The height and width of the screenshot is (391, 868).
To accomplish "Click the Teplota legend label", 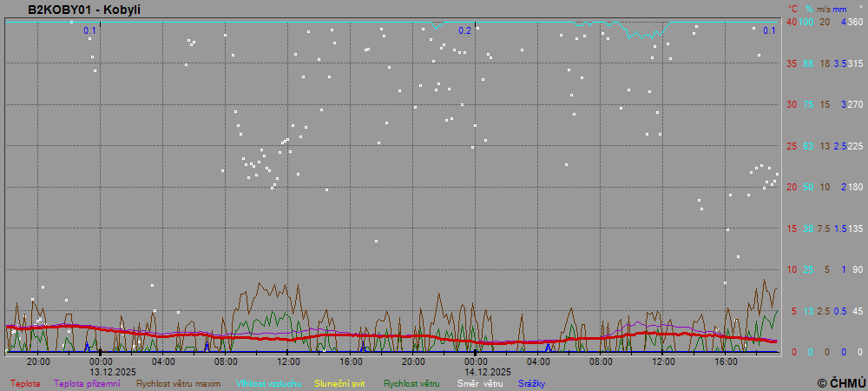I will 25,383.
